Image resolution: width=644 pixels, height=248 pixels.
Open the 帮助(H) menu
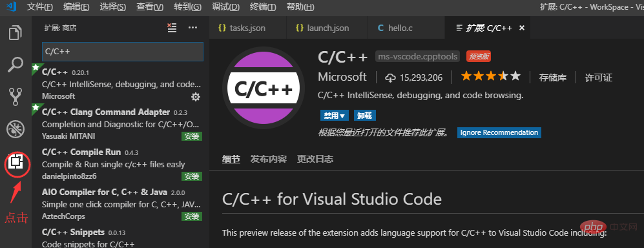click(300, 7)
